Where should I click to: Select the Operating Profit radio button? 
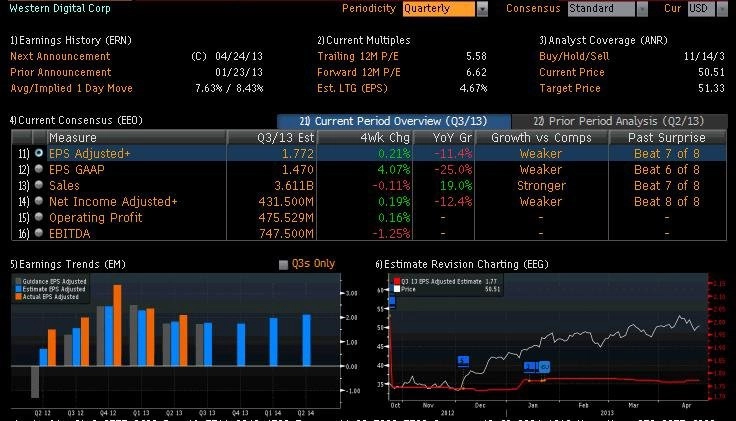click(x=39, y=217)
